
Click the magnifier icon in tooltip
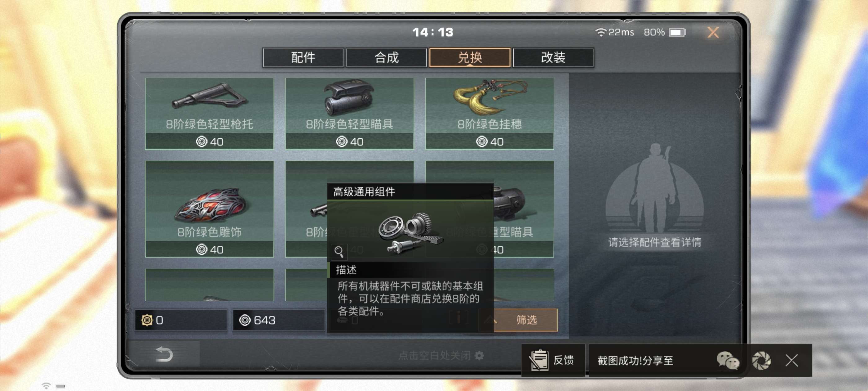pyautogui.click(x=339, y=251)
